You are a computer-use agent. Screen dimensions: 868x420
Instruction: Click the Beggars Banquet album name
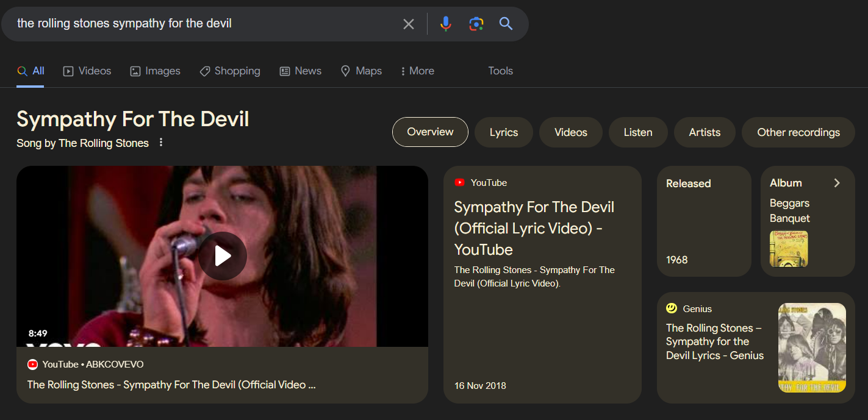[790, 210]
